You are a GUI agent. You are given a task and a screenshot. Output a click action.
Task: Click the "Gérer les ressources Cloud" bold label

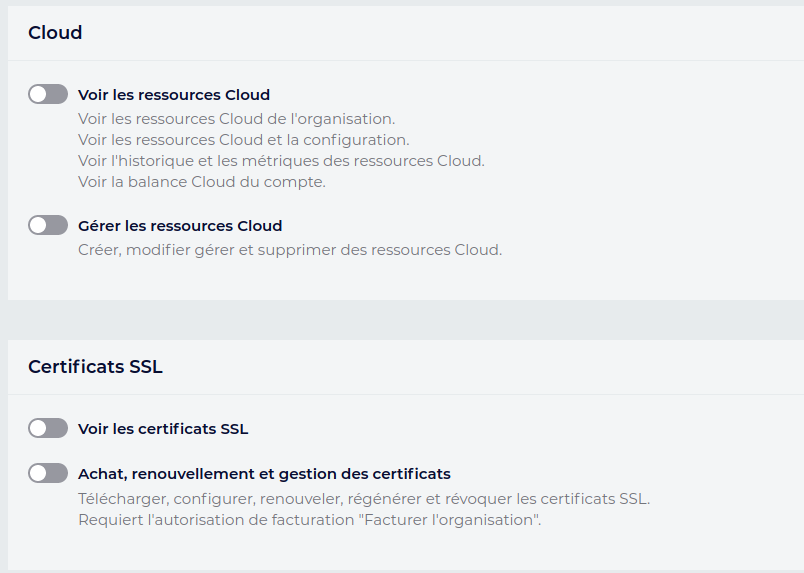point(180,225)
